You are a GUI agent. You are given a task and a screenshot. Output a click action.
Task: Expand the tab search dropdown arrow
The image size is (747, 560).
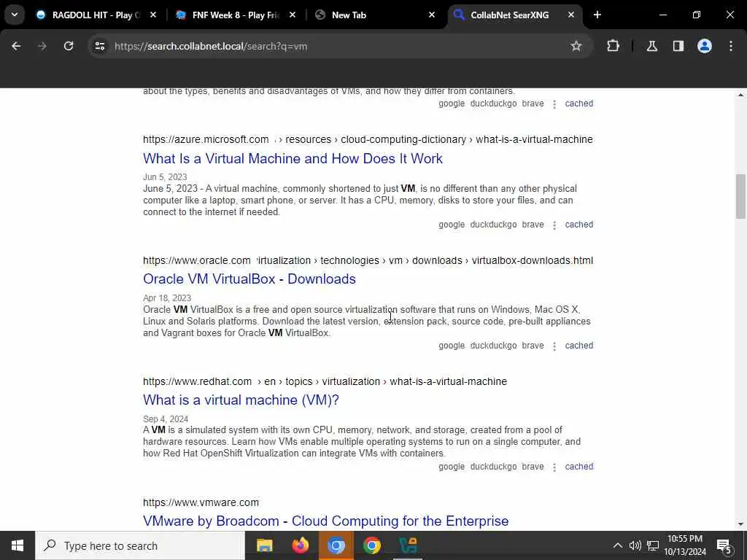coord(15,15)
